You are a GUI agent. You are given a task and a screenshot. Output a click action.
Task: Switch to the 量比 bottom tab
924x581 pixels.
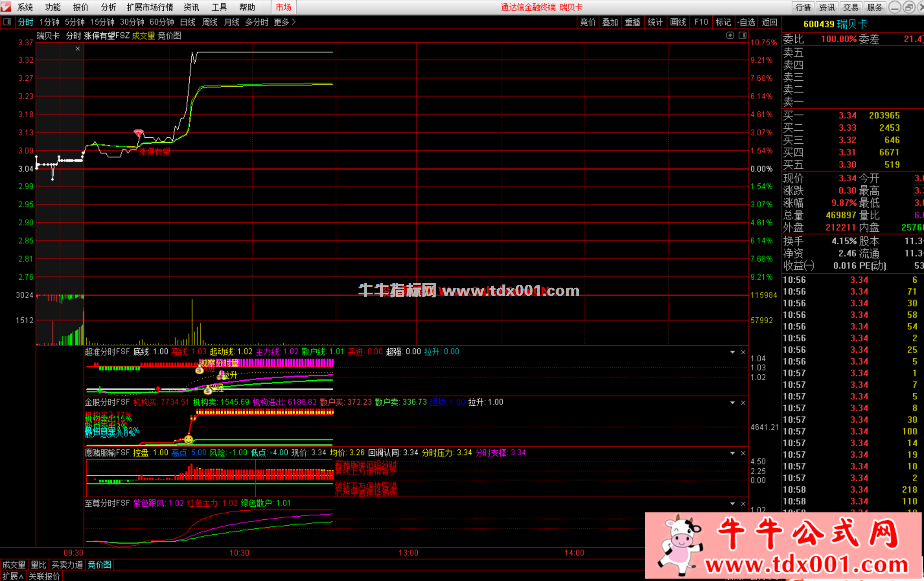pyautogui.click(x=38, y=565)
